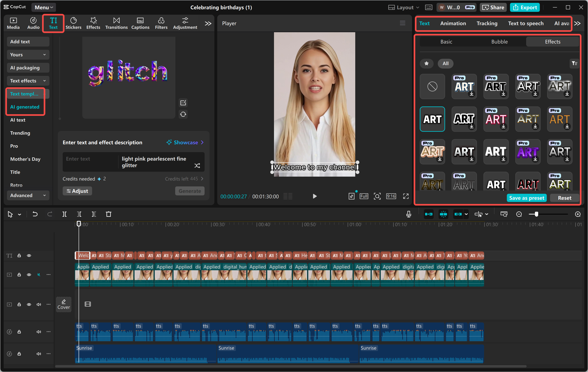
Task: Switch to the Bubble tab
Action: click(499, 41)
